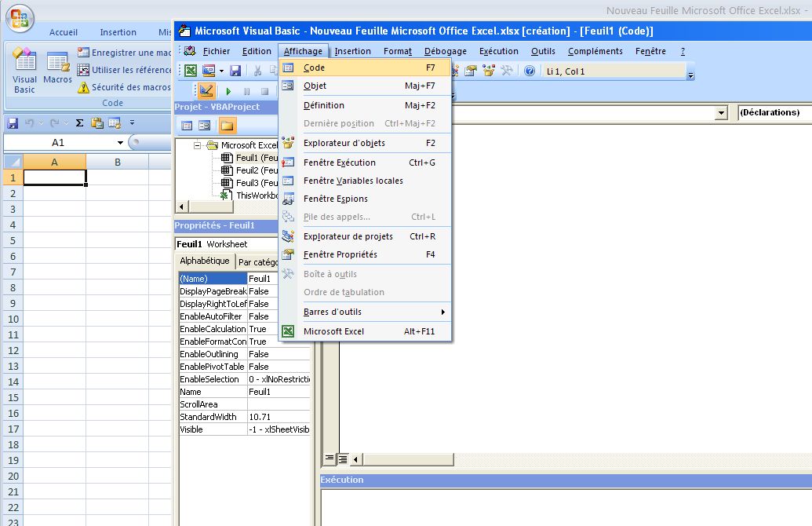Click the View Object icon in the Project pane
The width and height of the screenshot is (812, 526).
205,126
